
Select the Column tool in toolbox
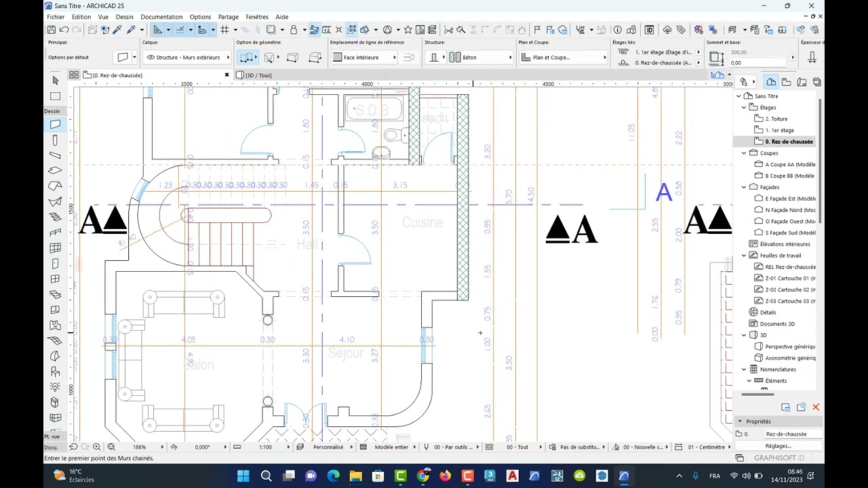[x=56, y=140]
